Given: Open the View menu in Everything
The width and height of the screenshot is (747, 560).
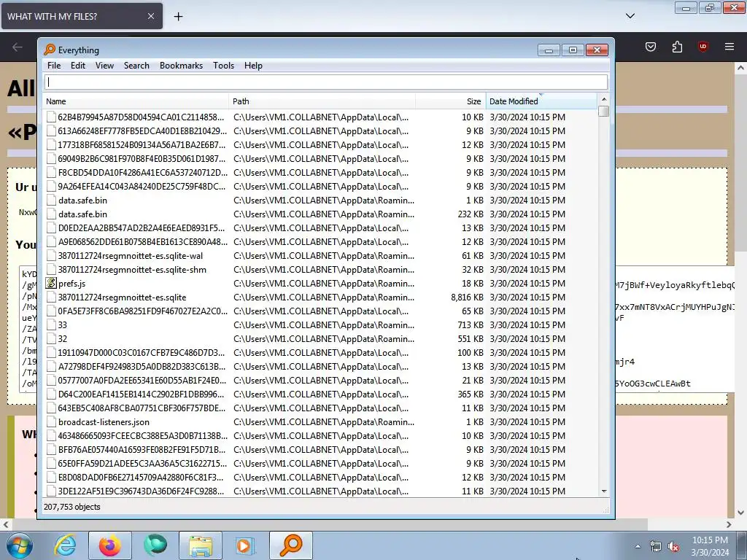Looking at the screenshot, I should pyautogui.click(x=104, y=66).
